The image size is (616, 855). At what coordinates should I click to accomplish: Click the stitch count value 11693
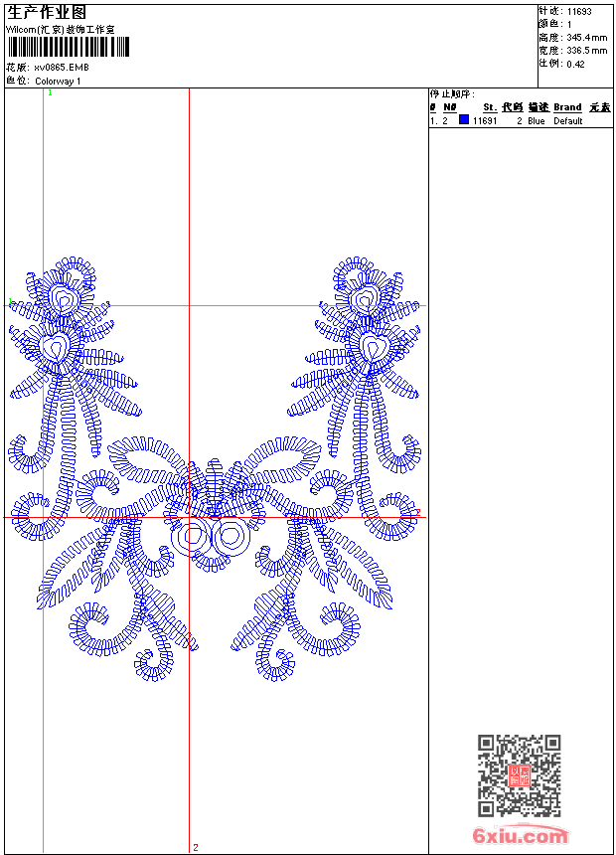pyautogui.click(x=579, y=11)
